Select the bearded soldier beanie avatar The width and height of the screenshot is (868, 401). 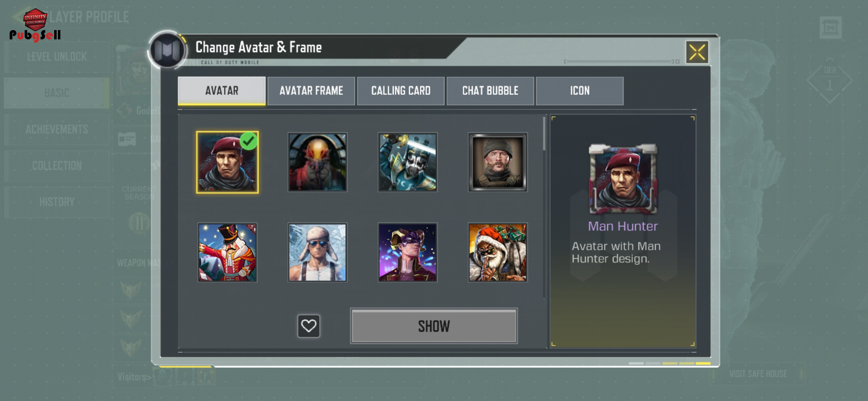click(498, 162)
